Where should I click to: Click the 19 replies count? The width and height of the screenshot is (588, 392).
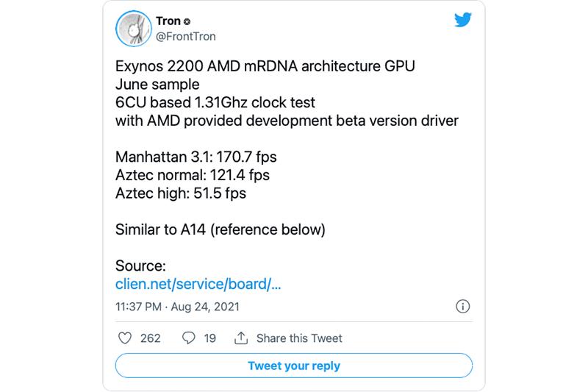[x=210, y=338]
